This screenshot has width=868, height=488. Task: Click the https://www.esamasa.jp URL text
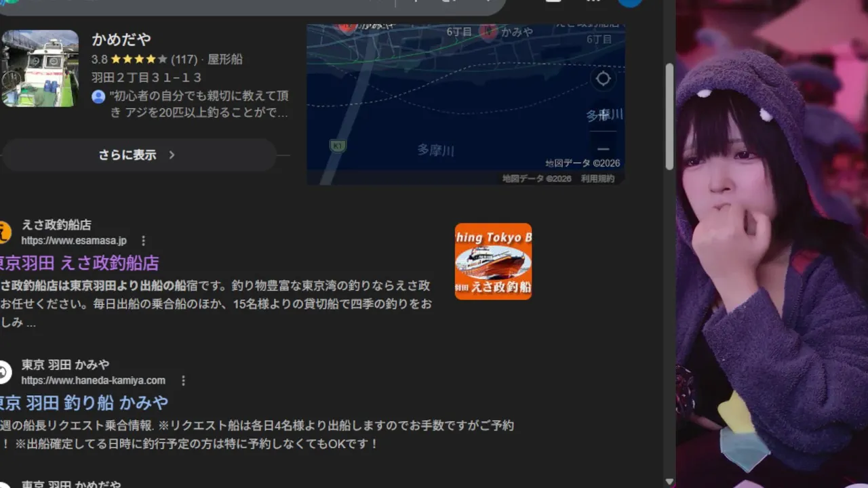[x=74, y=241]
